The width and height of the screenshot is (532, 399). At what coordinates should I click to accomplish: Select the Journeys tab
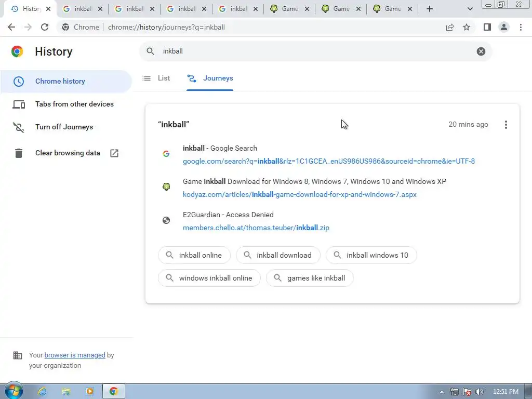click(x=210, y=78)
